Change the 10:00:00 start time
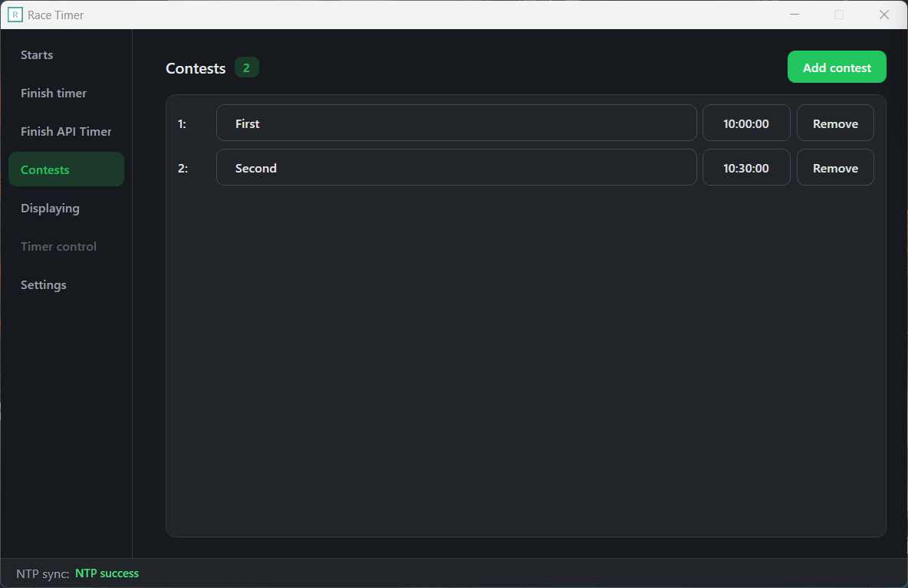Image resolution: width=908 pixels, height=588 pixels. coord(746,123)
